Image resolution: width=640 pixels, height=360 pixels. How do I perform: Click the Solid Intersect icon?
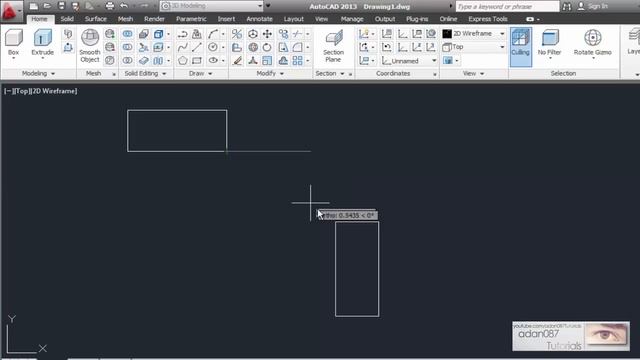[x=127, y=60]
